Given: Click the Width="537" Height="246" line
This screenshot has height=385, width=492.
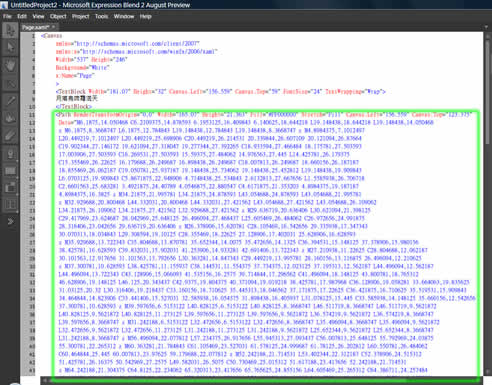Looking at the screenshot, I should click(x=91, y=60).
